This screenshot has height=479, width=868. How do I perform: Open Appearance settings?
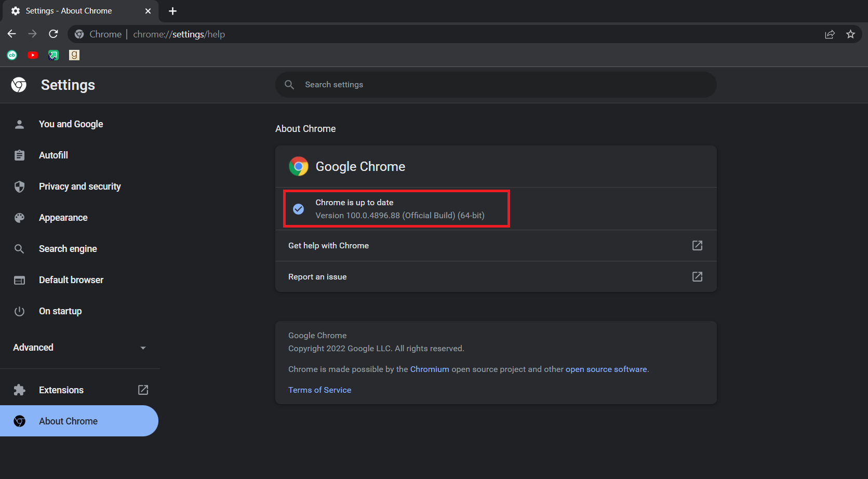pos(79,218)
